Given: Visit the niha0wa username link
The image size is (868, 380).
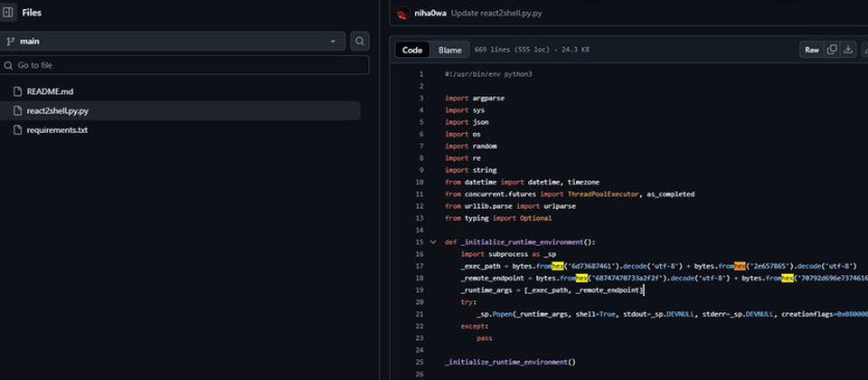Looking at the screenshot, I should (x=431, y=14).
